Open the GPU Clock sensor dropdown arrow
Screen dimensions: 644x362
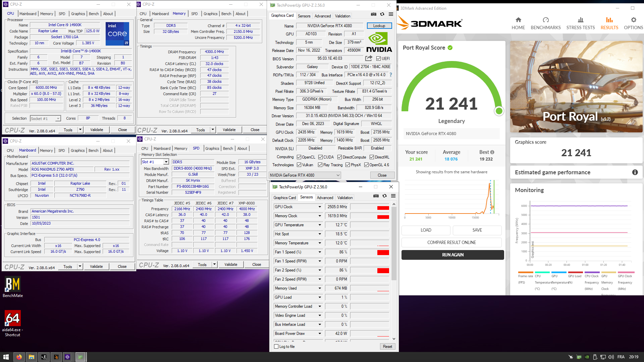coord(320,207)
